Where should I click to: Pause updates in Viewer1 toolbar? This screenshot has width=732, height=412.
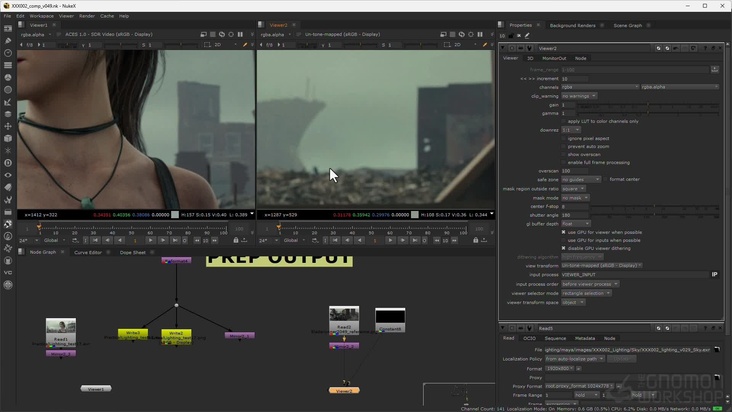coord(240,34)
